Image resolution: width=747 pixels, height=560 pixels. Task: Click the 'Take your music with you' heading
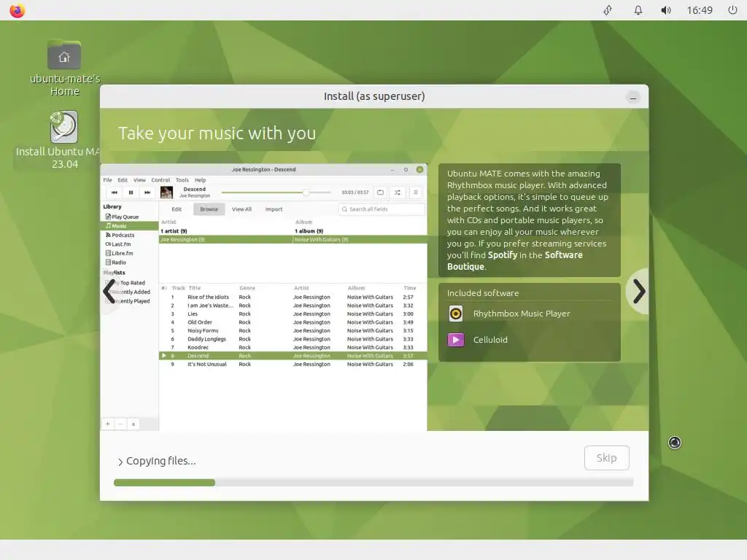217,133
